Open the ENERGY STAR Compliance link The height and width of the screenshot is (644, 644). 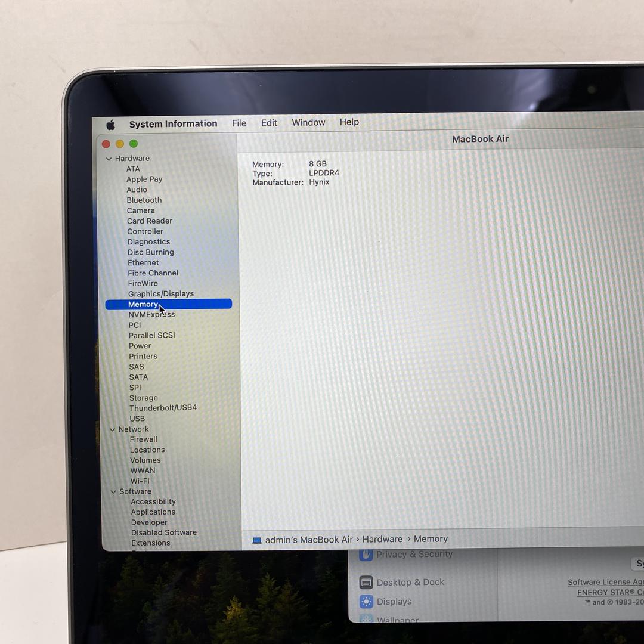(x=611, y=593)
